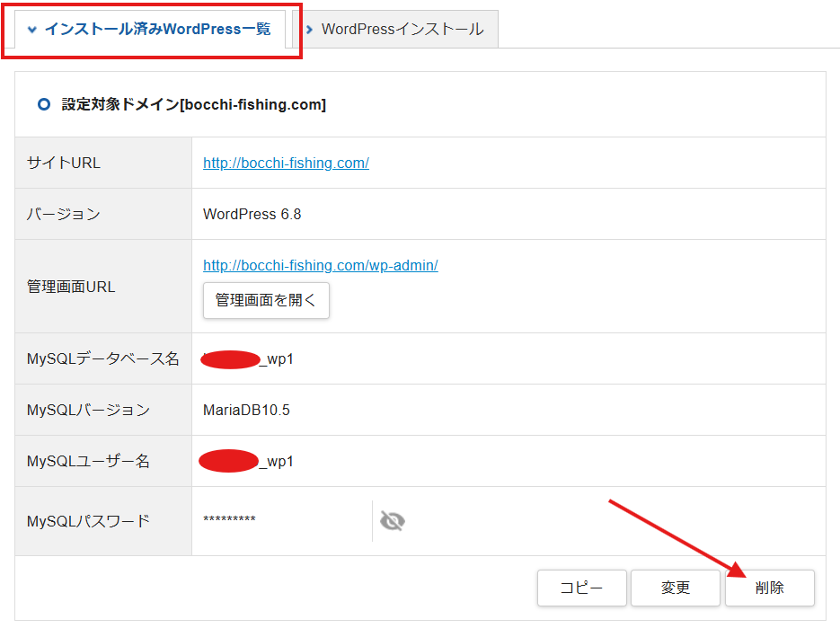This screenshot has width=840, height=637.
Task: Click the right chevron on the WordPressインストール tab
Action: 309,30
